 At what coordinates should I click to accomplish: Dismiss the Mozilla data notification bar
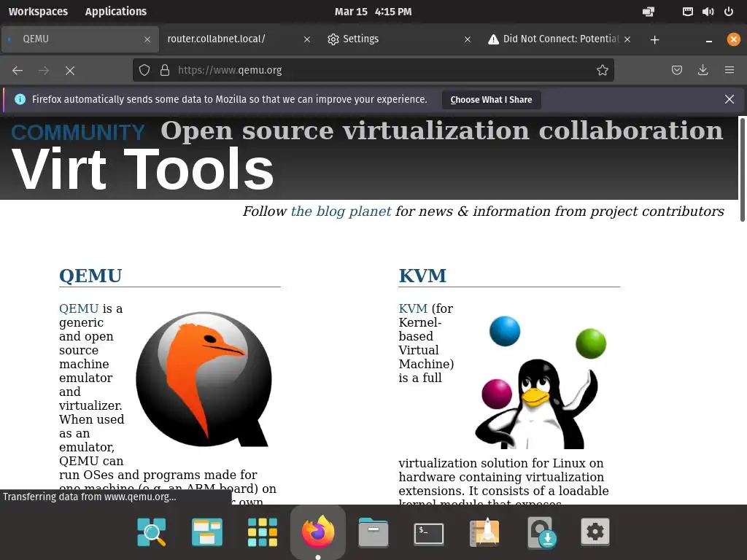[729, 99]
